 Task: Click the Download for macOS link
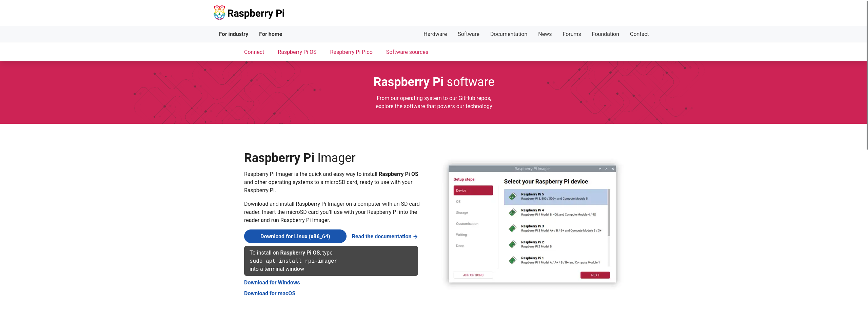[x=270, y=293]
